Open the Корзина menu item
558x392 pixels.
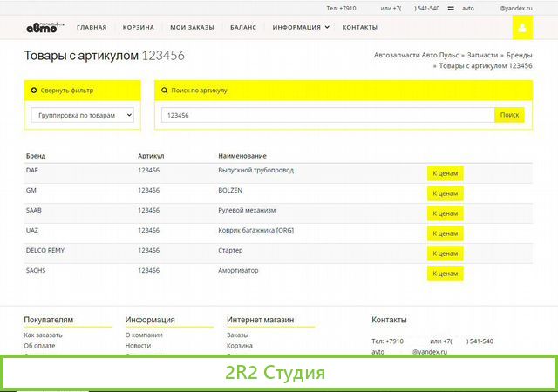coord(138,27)
